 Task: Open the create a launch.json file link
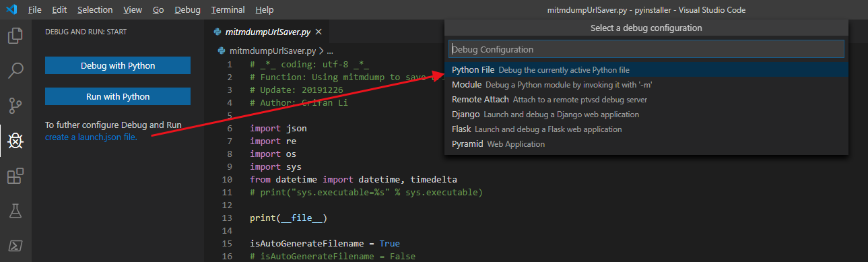(91, 137)
